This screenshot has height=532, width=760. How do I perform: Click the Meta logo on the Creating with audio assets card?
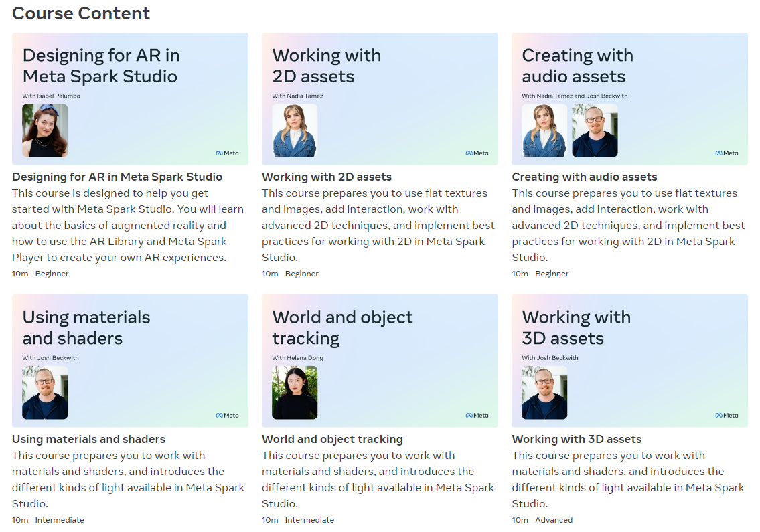pos(727,153)
